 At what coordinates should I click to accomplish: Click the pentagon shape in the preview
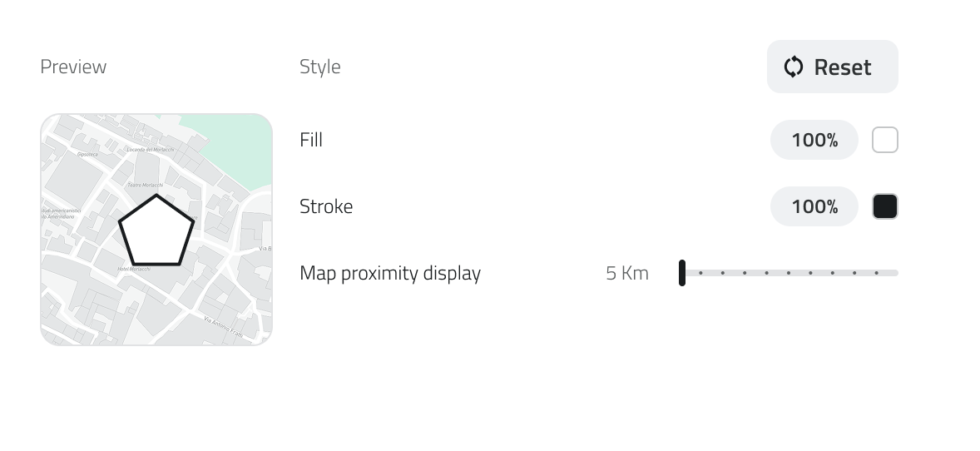(x=156, y=232)
